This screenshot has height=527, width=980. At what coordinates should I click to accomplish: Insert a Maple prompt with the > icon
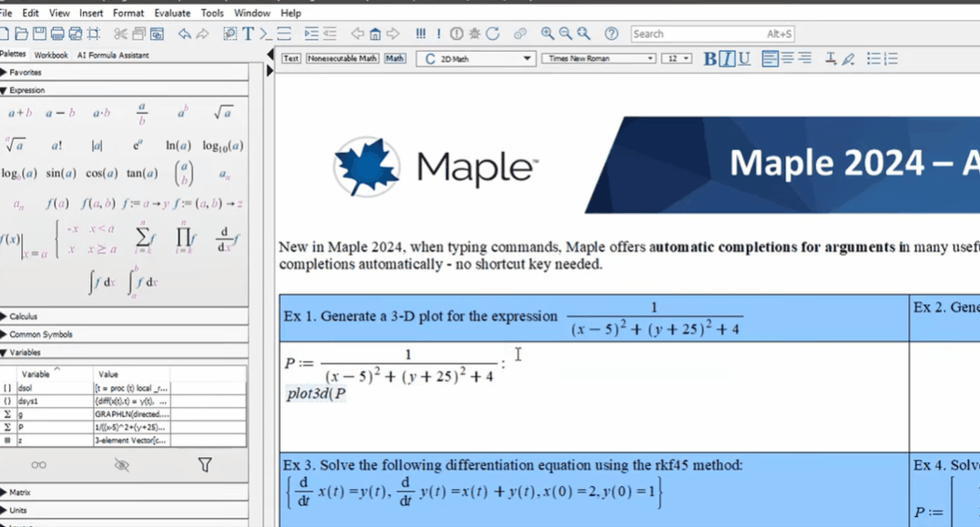(266, 34)
